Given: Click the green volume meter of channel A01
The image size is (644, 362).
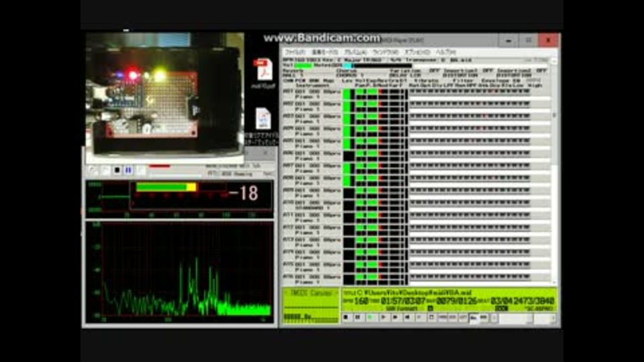Looking at the screenshot, I should (x=347, y=95).
